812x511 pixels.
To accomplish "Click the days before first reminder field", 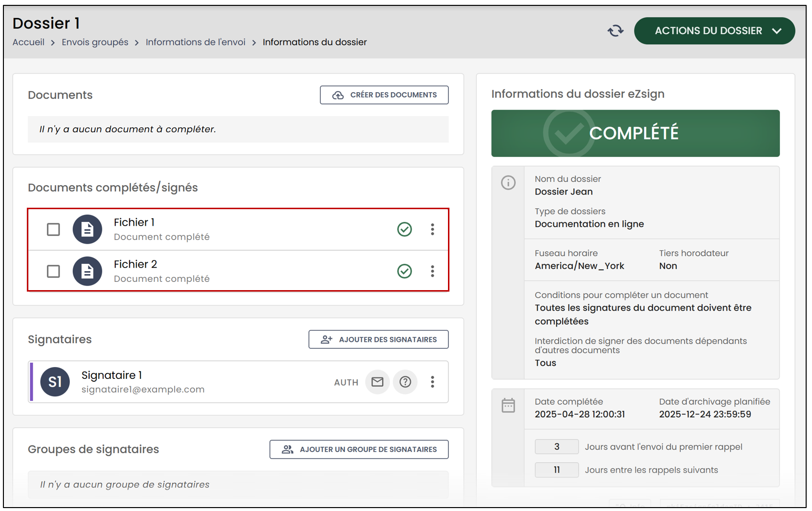I will pyautogui.click(x=557, y=447).
